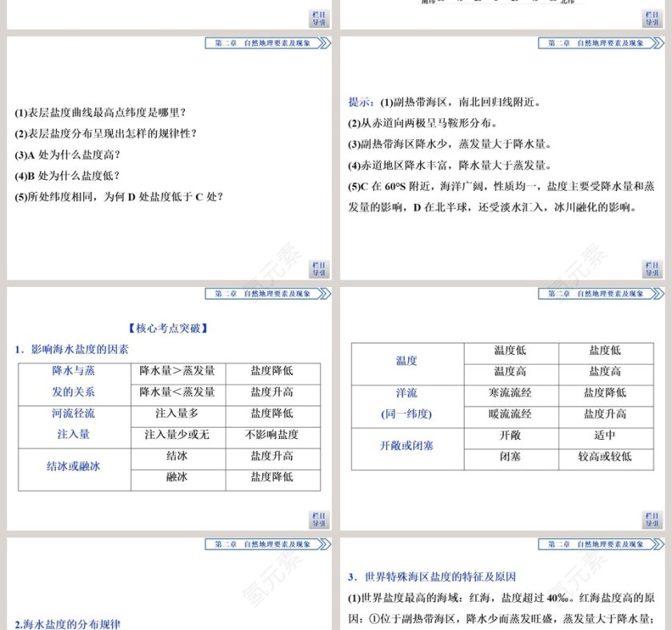Expand the double chevron beside 第二章 header top-left

point(323,42)
